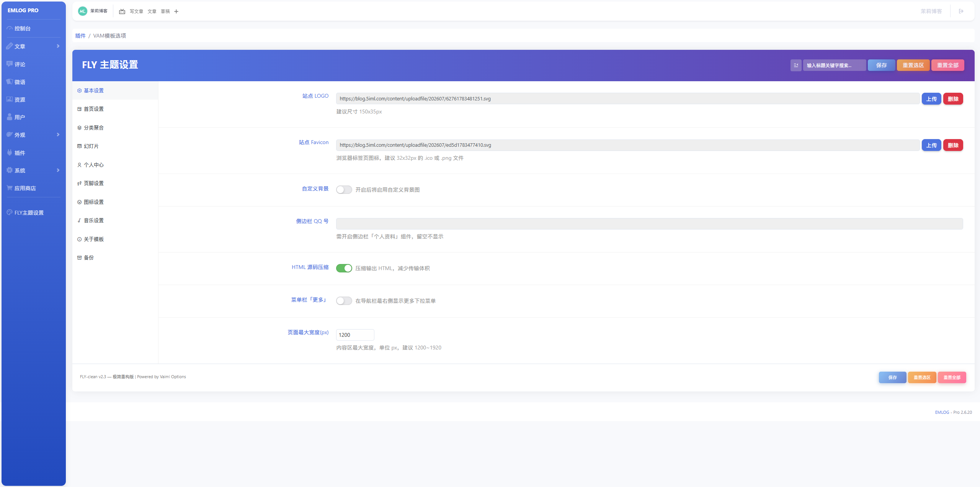Enable the 菜单栏「更多」 toggle
This screenshot has width=980, height=487.
click(x=344, y=301)
